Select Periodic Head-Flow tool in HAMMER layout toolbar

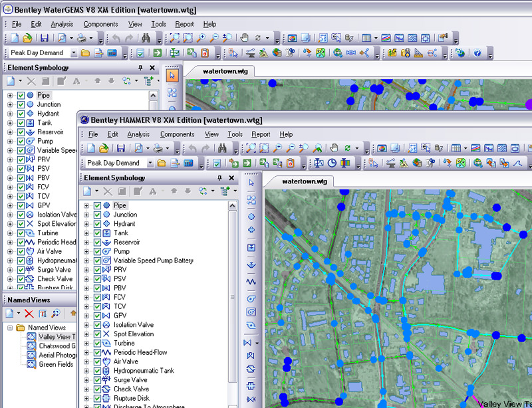(x=251, y=282)
